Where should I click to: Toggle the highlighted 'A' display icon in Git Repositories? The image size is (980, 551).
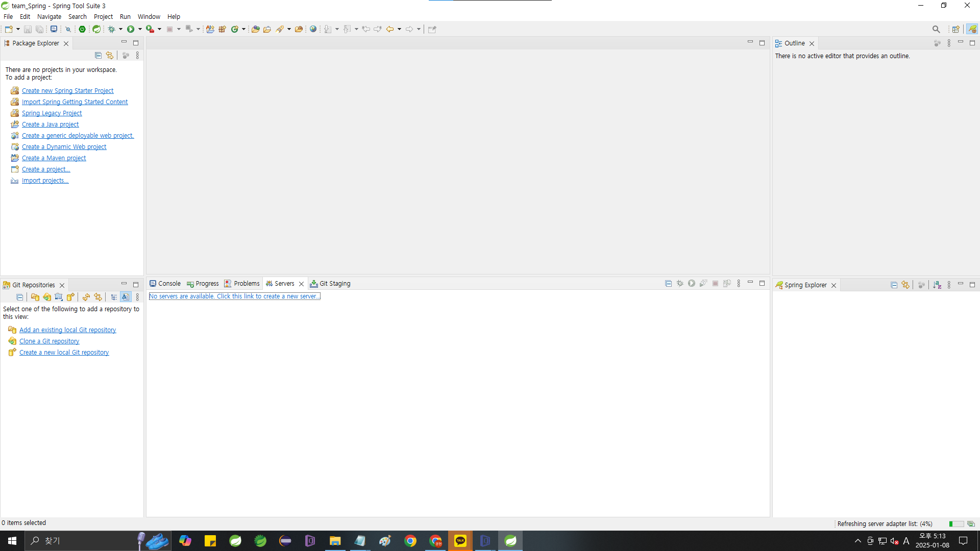click(126, 297)
